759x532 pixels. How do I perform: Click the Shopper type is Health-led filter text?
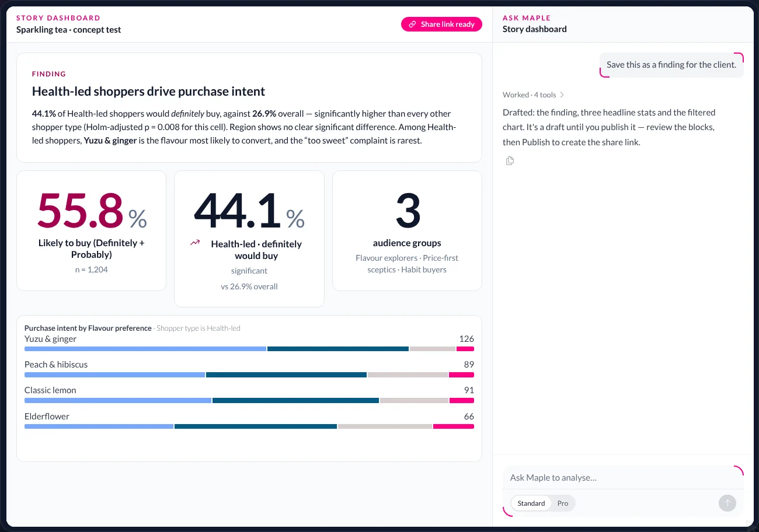pyautogui.click(x=199, y=328)
